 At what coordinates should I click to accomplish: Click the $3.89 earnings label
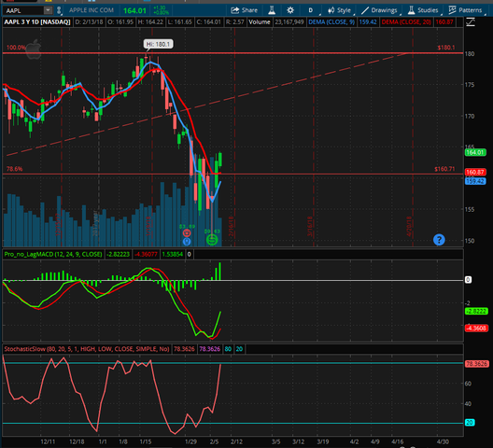(187, 227)
